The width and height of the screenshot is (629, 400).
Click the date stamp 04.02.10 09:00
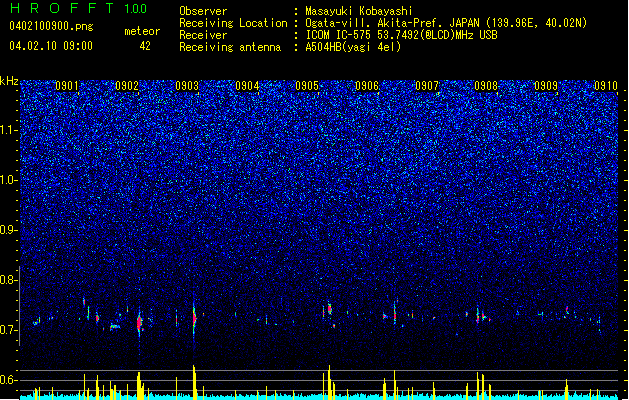pos(51,46)
